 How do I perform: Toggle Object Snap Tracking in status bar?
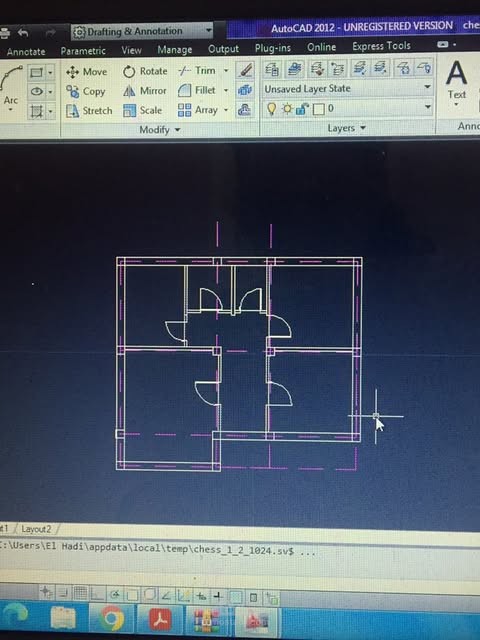(167, 597)
